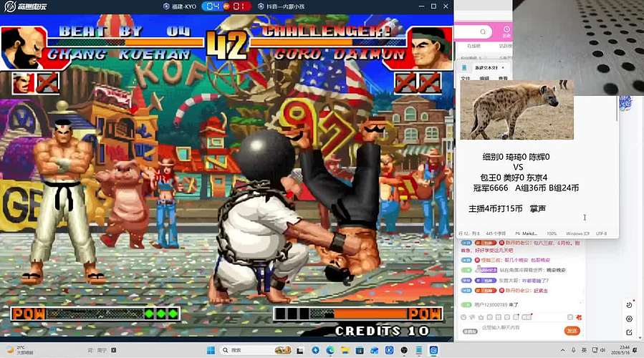Open the Notepad icon on the taskbar
The width and height of the screenshot is (644, 358).
tap(419, 350)
